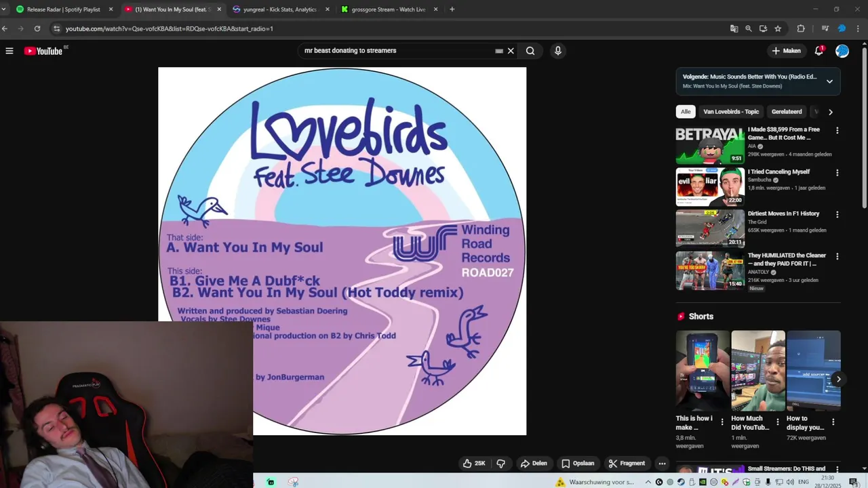The height and width of the screenshot is (488, 868).
Task: Open the Windows notification center
Action: (x=853, y=482)
